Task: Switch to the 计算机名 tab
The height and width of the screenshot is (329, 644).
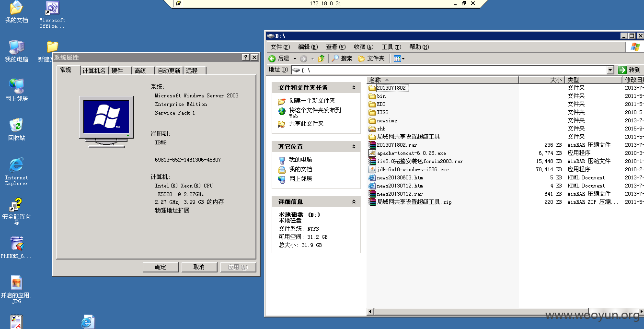Action: click(94, 70)
